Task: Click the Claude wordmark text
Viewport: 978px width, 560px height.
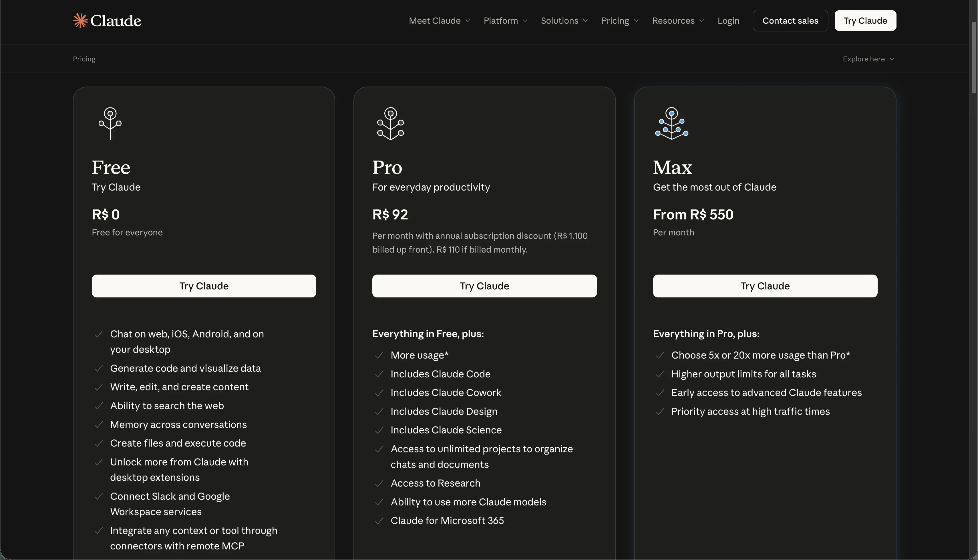Action: 116,21
